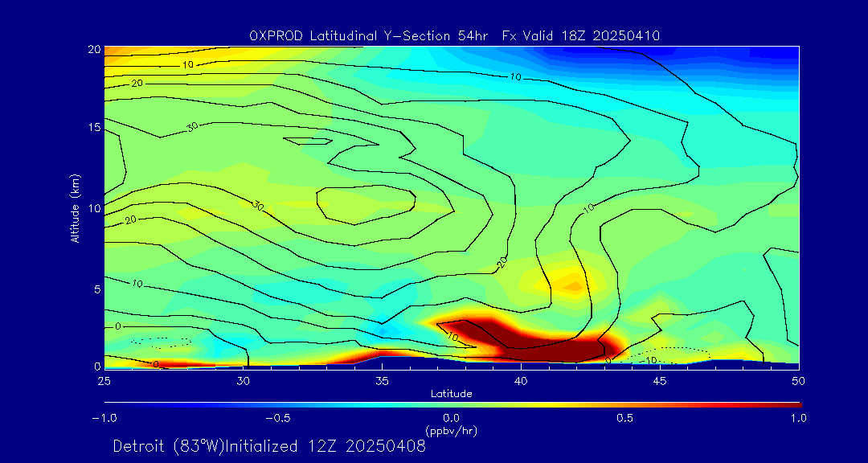The height and width of the screenshot is (463, 868).
Task: Click the 'Latitude' axis label
Action: (451, 395)
